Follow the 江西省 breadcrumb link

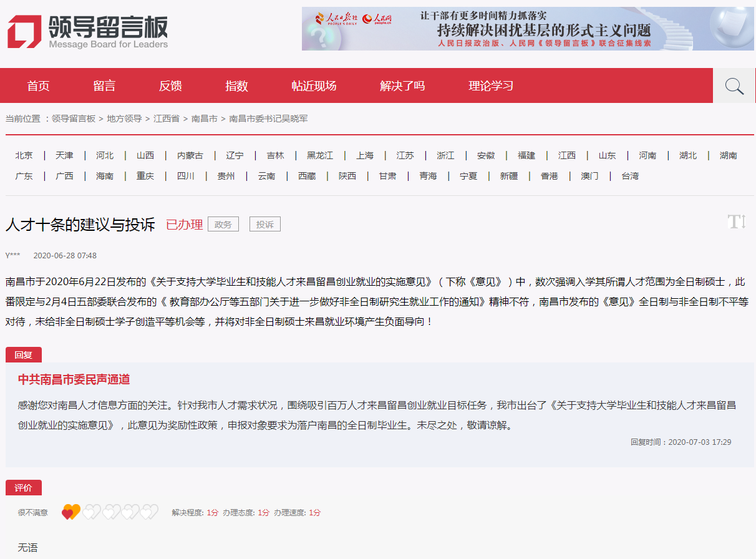click(167, 119)
